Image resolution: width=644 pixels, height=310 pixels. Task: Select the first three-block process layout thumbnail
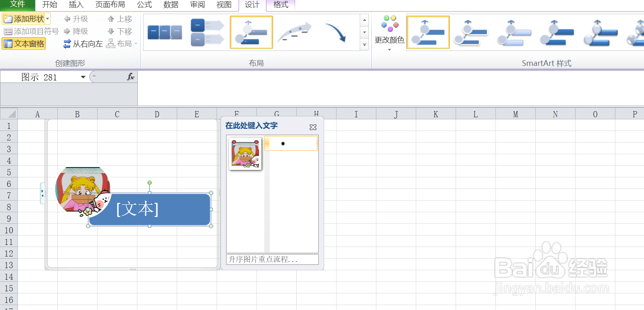tap(165, 32)
